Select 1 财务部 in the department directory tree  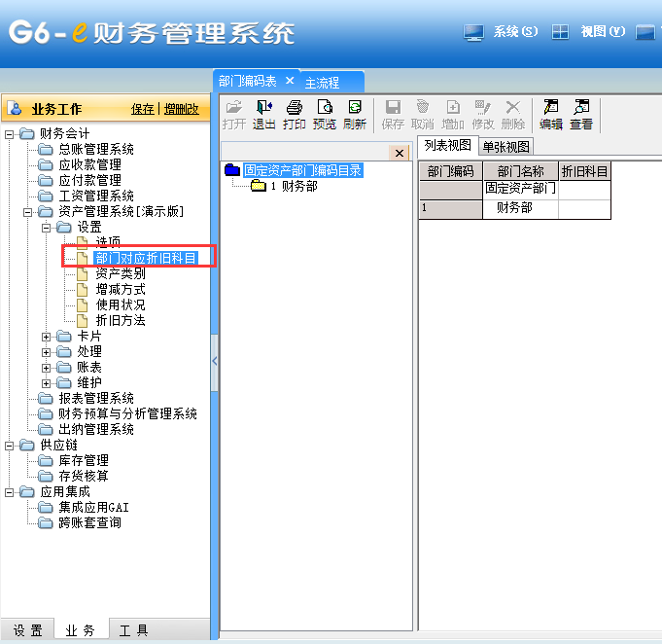tap(293, 187)
